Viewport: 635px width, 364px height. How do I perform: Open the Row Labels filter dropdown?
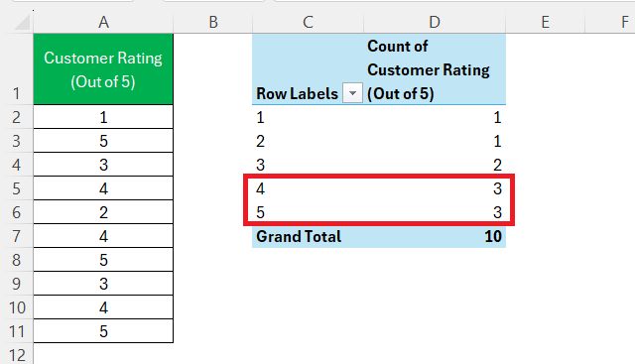tap(352, 93)
